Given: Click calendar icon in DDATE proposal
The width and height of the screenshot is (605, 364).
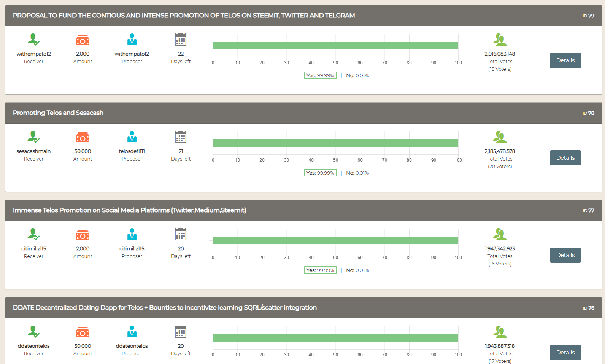Looking at the screenshot, I should click(181, 332).
